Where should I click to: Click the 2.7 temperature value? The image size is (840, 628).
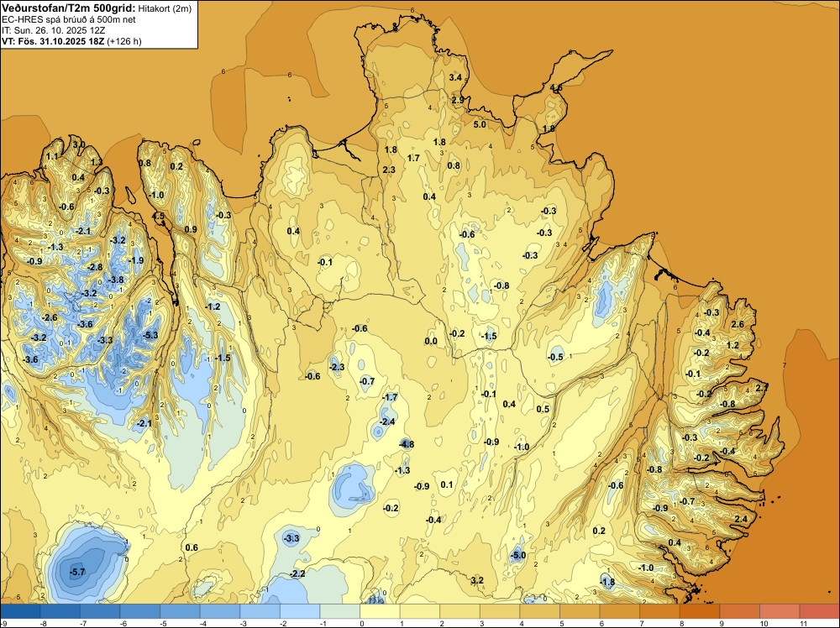tap(762, 388)
